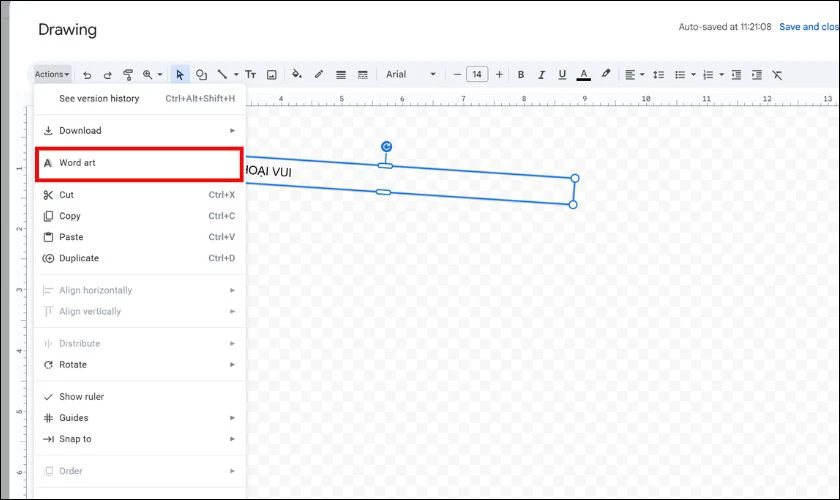Click Save and close link
This screenshot has height=500, width=840.
809,27
